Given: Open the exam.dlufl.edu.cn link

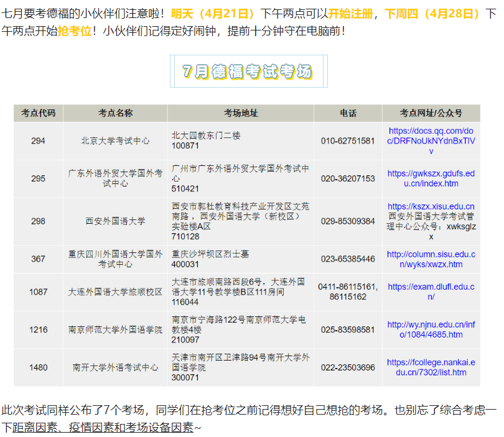Looking at the screenshot, I should [x=431, y=292].
